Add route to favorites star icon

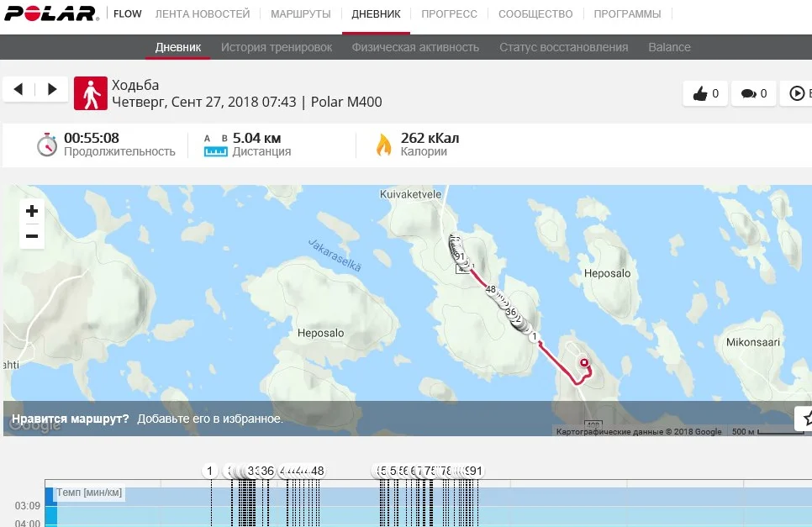805,418
